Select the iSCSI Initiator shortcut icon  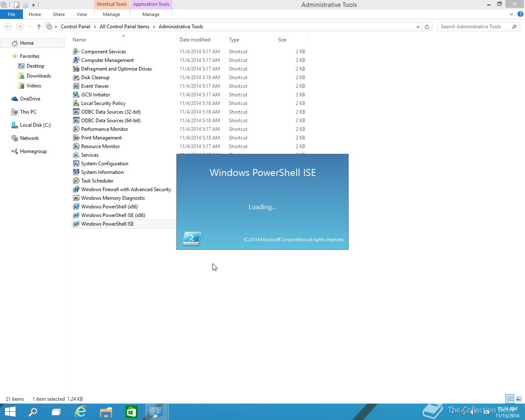pyautogui.click(x=76, y=95)
